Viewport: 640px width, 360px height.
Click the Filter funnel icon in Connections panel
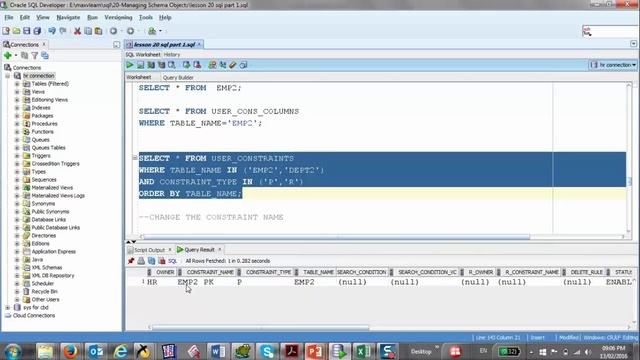(35, 56)
